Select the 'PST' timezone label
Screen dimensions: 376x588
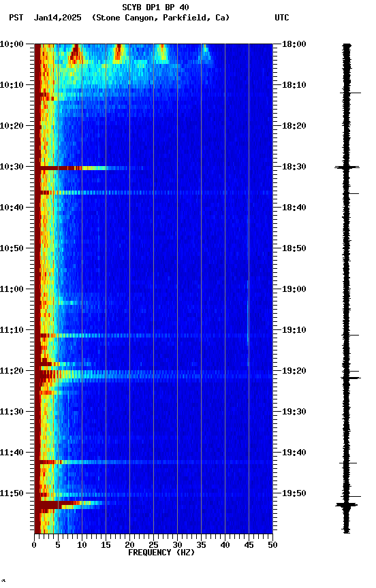click(16, 18)
